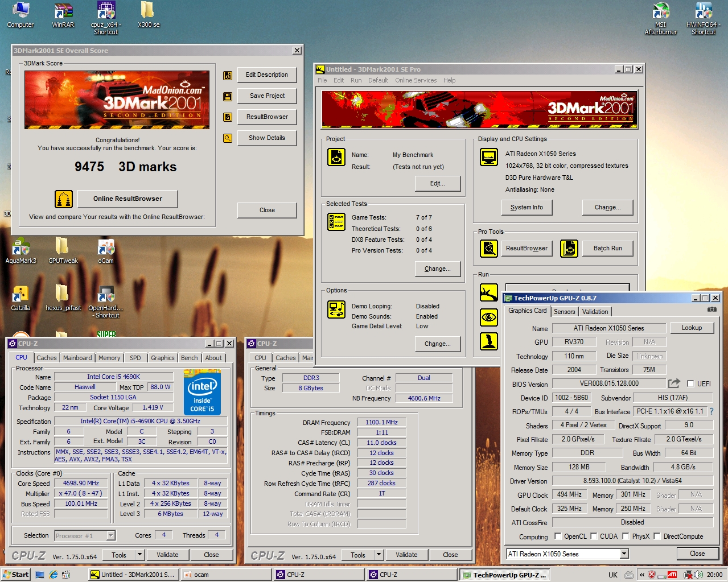Switch to the Sensors tab in GPU-Z
The width and height of the screenshot is (728, 582).
[x=564, y=311]
